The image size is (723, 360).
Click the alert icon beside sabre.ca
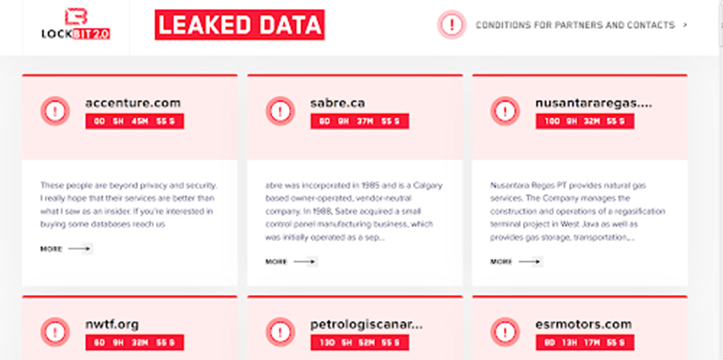pos(280,111)
